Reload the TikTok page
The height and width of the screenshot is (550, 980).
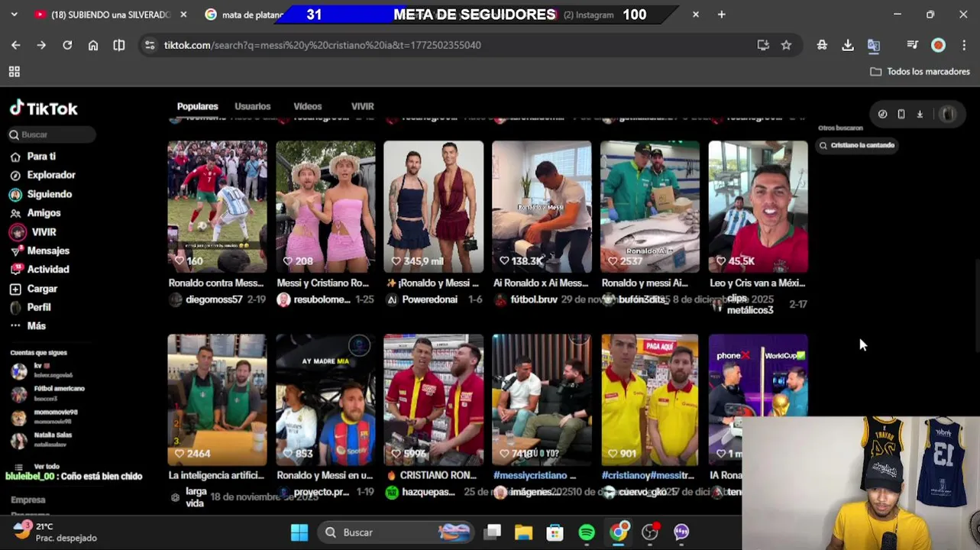pyautogui.click(x=67, y=45)
